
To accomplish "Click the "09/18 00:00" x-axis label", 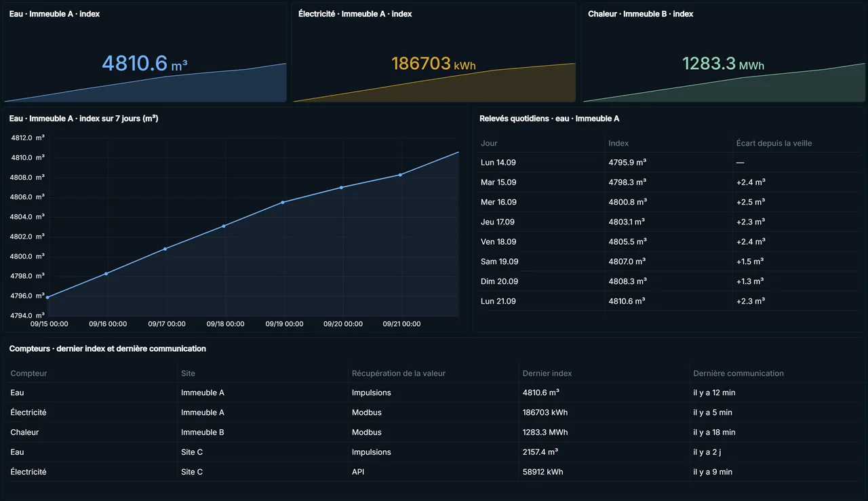I will coord(225,324).
